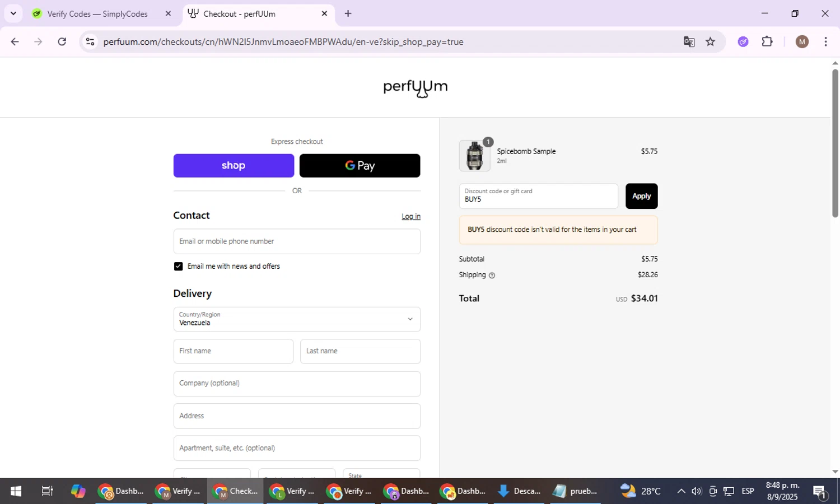The width and height of the screenshot is (840, 504).
Task: Uncheck Email me with news and offers
Action: click(178, 267)
